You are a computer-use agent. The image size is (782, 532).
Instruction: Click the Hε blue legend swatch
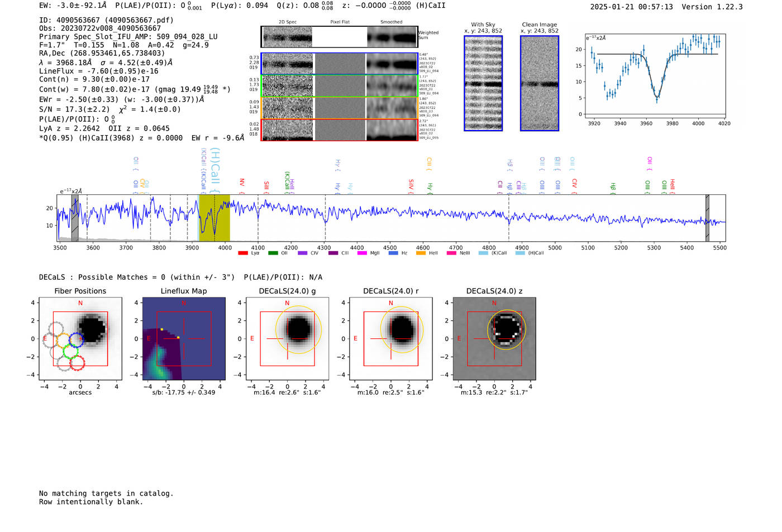[393, 253]
